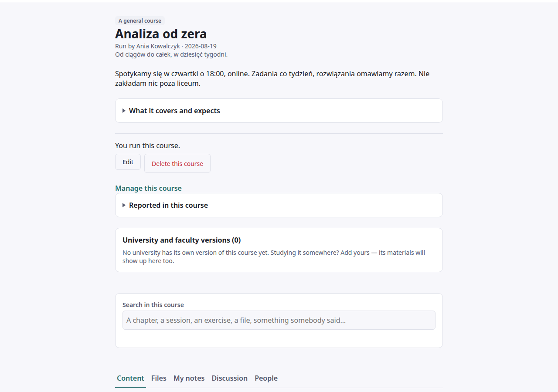Expand the 'What it covers and expects' section
The image size is (558, 392).
[279, 111]
